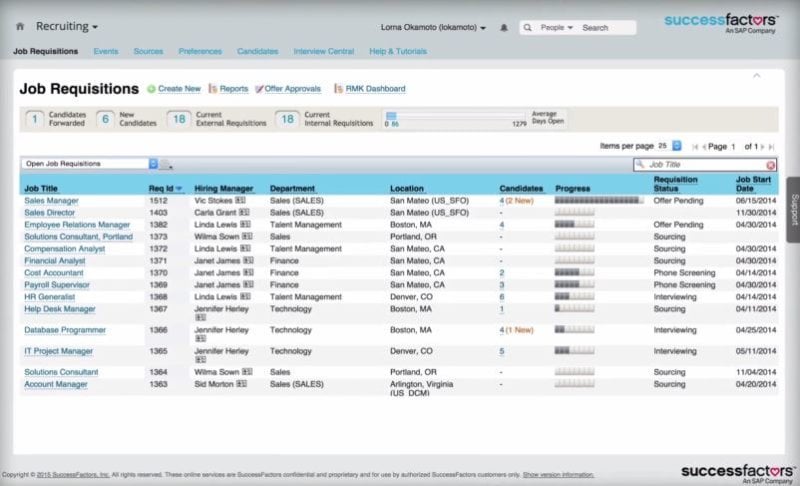
Task: Open the Sales Manager requisition
Action: [52, 201]
